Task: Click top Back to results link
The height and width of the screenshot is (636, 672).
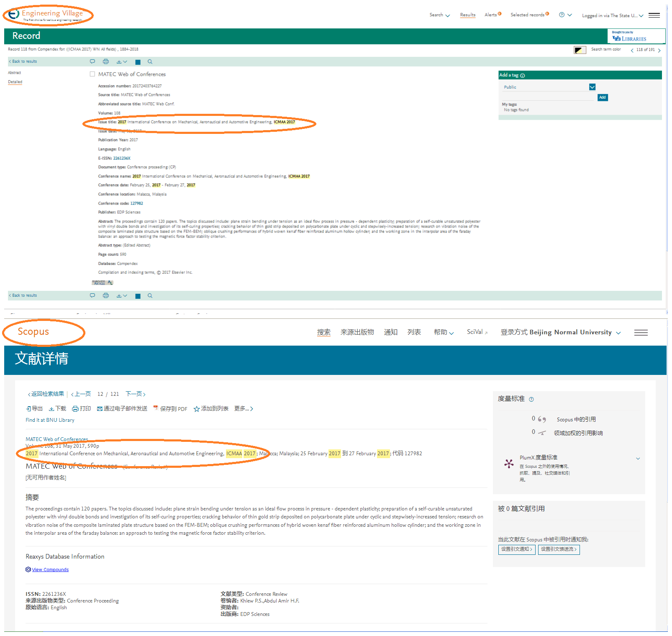Action: tap(23, 62)
